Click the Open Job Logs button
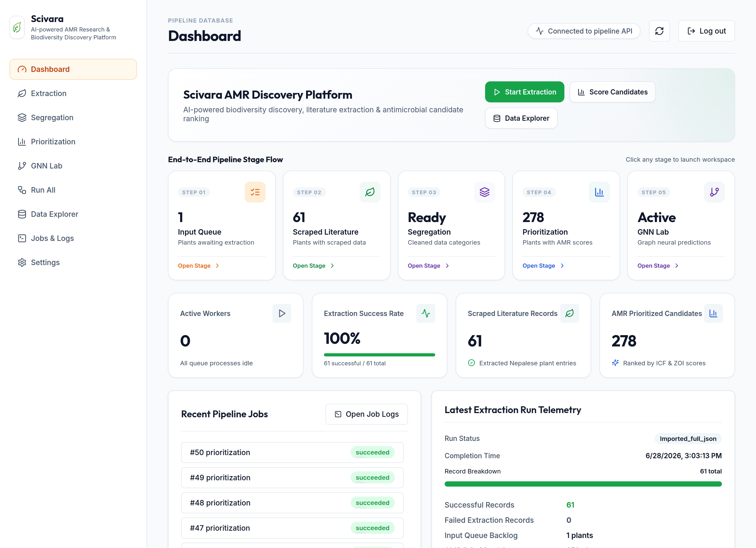The width and height of the screenshot is (756, 548). [366, 414]
